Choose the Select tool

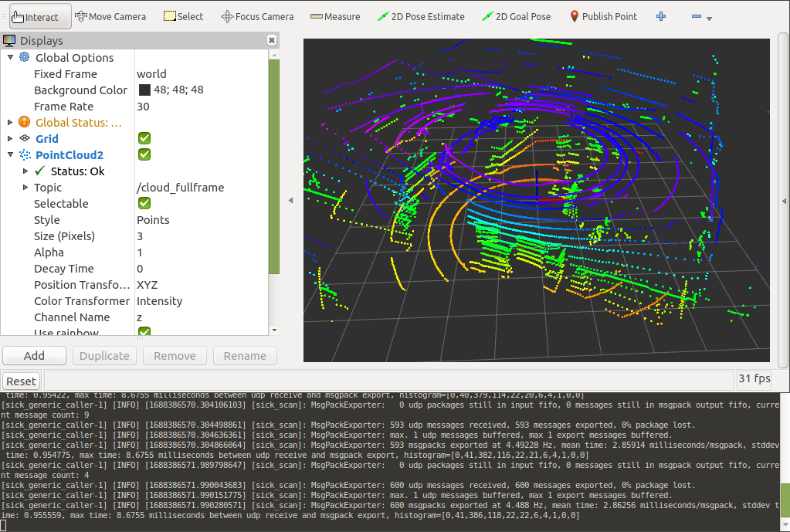tap(183, 15)
